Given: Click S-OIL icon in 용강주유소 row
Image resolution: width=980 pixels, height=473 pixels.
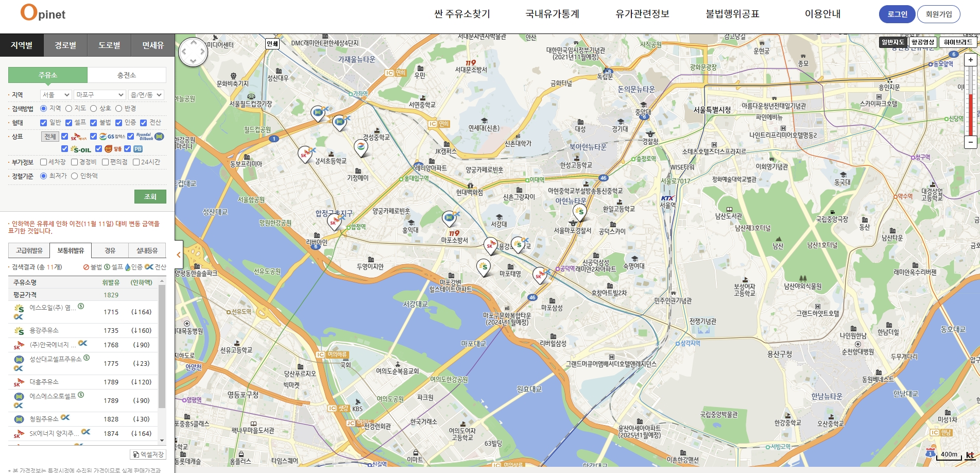Looking at the screenshot, I should [19, 331].
